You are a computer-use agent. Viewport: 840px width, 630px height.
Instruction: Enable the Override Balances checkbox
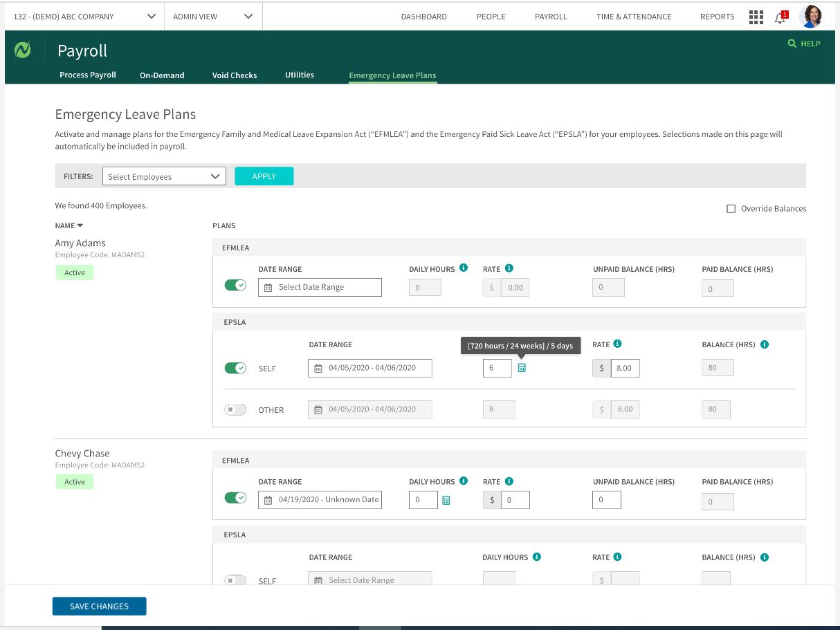731,209
